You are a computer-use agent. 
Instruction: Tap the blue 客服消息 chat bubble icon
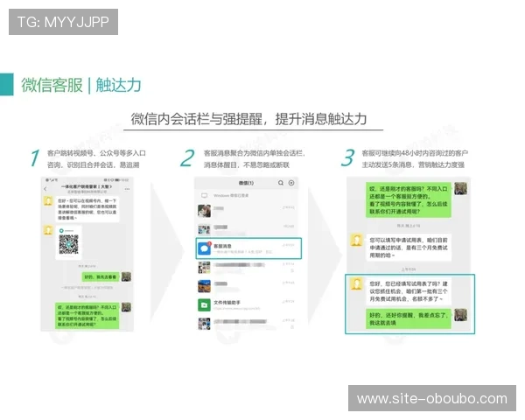coord(205,248)
